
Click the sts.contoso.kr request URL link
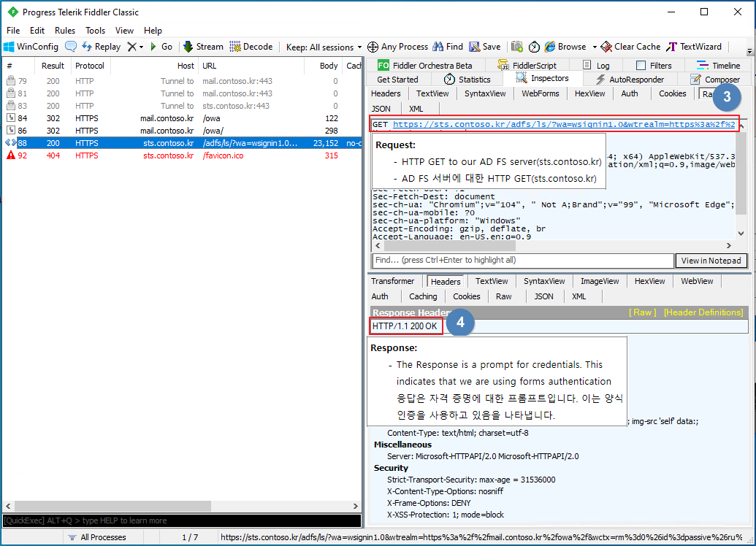pos(564,124)
